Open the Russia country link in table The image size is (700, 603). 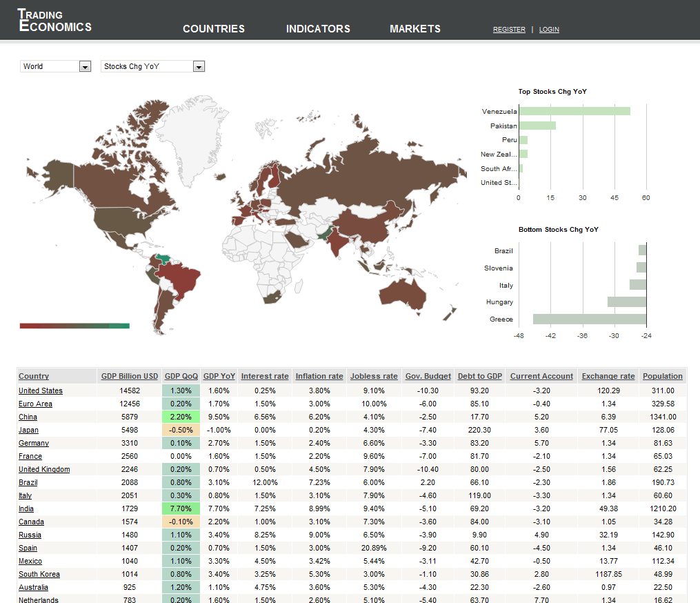[x=30, y=535]
